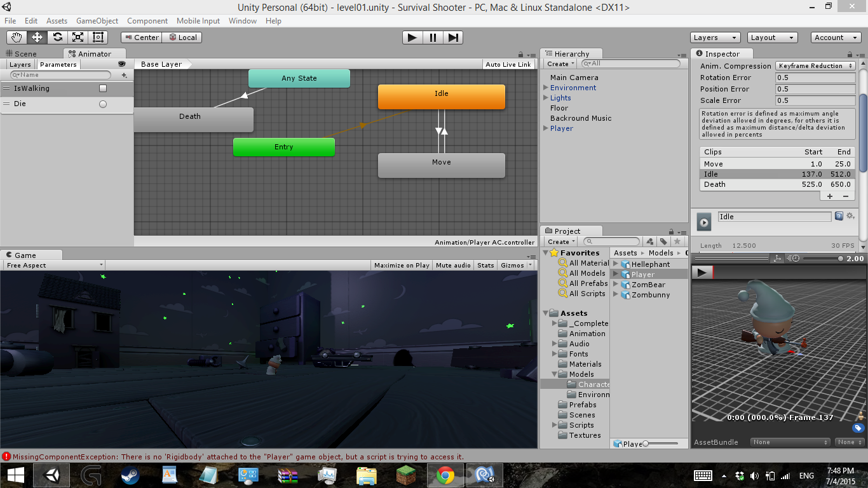Open the Idle clip gear settings menu
Image resolution: width=868 pixels, height=488 pixels.
tap(850, 216)
